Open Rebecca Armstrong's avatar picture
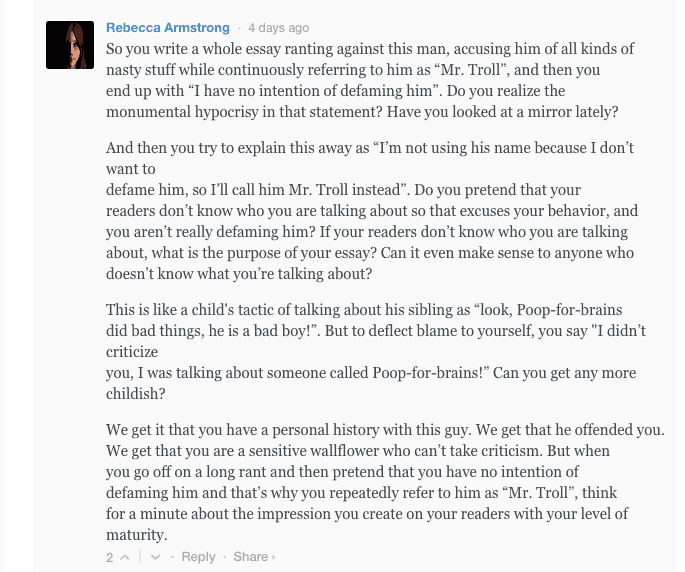 (x=70, y=45)
